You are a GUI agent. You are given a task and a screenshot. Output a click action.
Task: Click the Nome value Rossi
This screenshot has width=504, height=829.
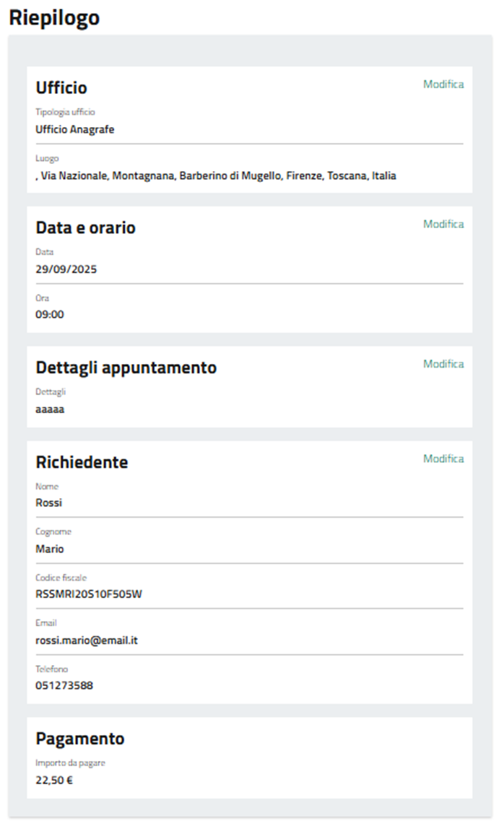coord(49,503)
